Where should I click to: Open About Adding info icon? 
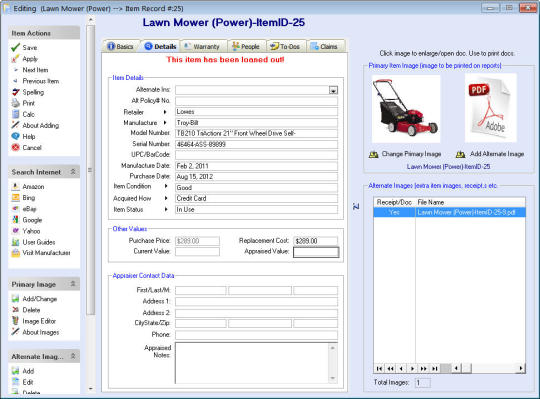tap(15, 125)
